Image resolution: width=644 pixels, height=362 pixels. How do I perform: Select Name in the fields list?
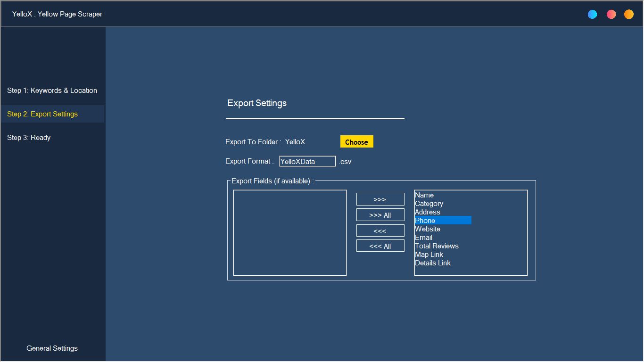pos(443,195)
